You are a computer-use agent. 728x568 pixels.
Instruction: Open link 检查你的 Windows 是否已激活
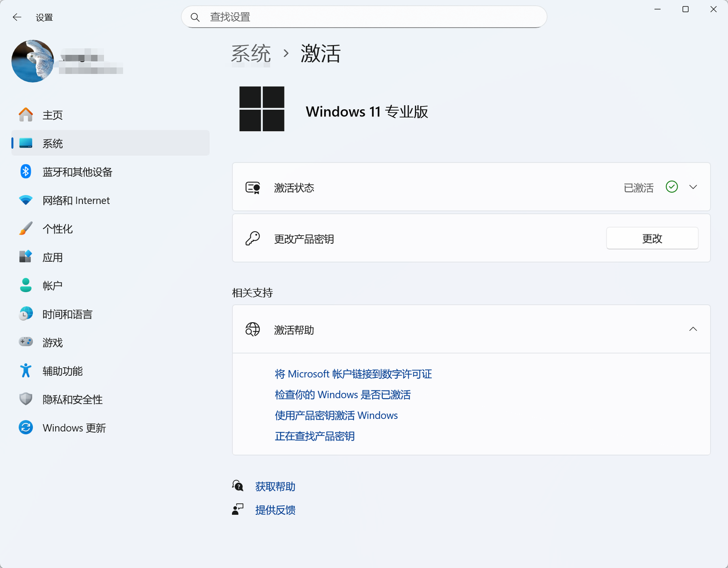(x=343, y=395)
